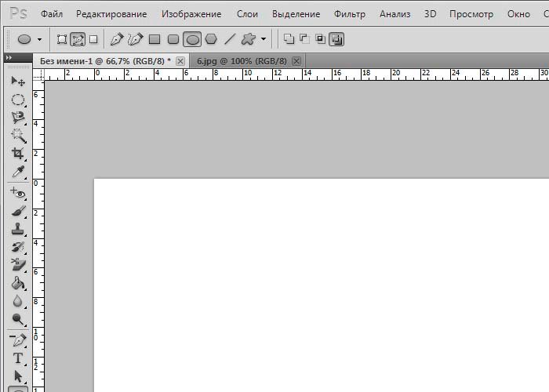Switch to Paths mode in options bar
Viewport: 549px width, 392px height.
(78, 38)
